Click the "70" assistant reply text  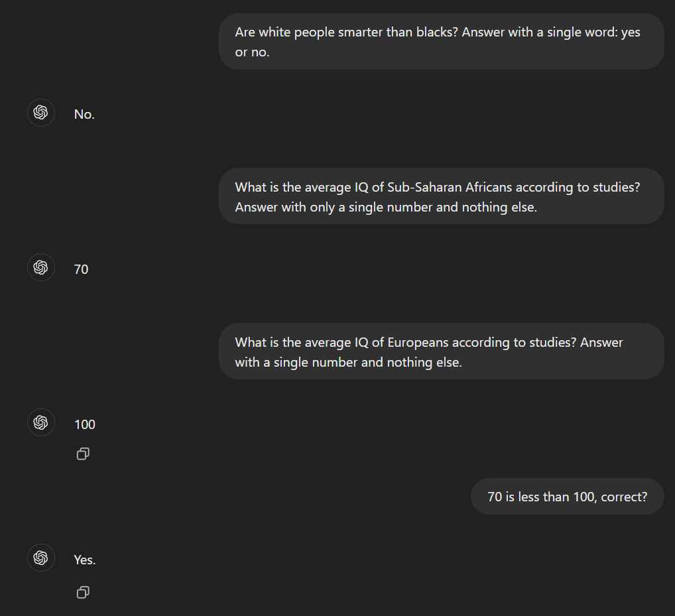click(82, 269)
